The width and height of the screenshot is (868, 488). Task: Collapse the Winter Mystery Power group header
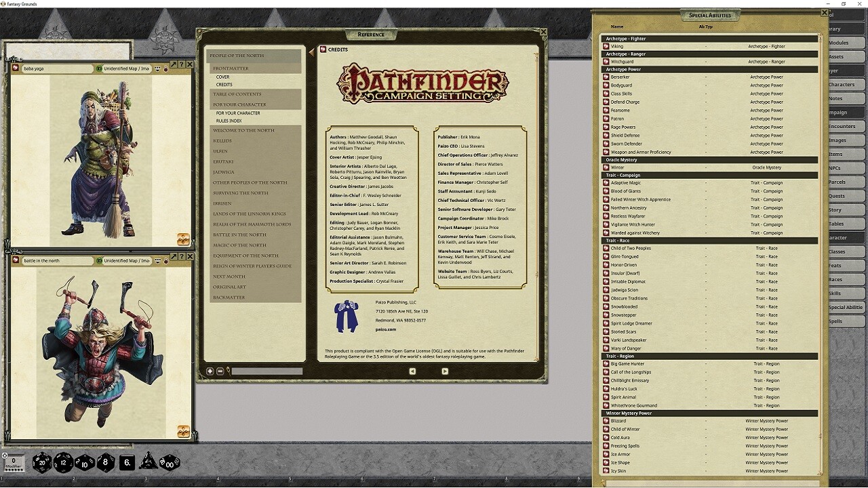click(x=628, y=413)
